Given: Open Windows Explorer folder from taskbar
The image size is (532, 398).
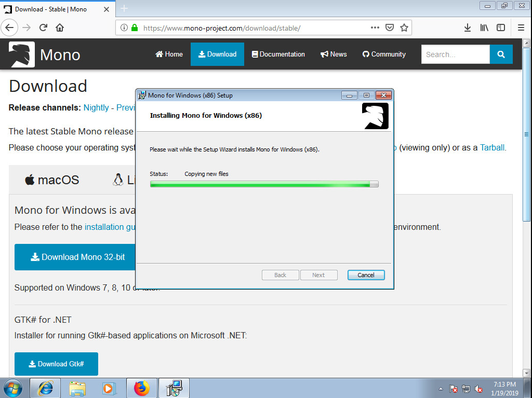Looking at the screenshot, I should click(x=77, y=388).
